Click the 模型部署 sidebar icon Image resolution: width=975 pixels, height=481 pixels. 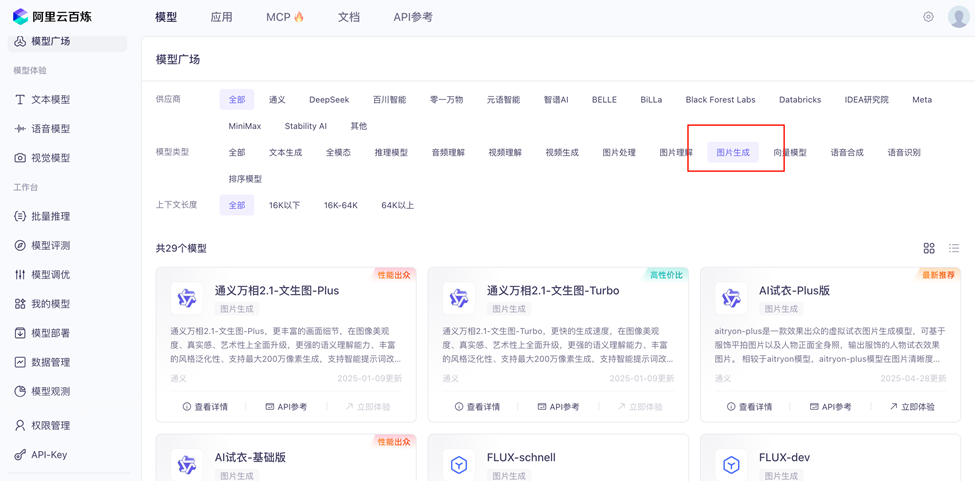(x=20, y=333)
